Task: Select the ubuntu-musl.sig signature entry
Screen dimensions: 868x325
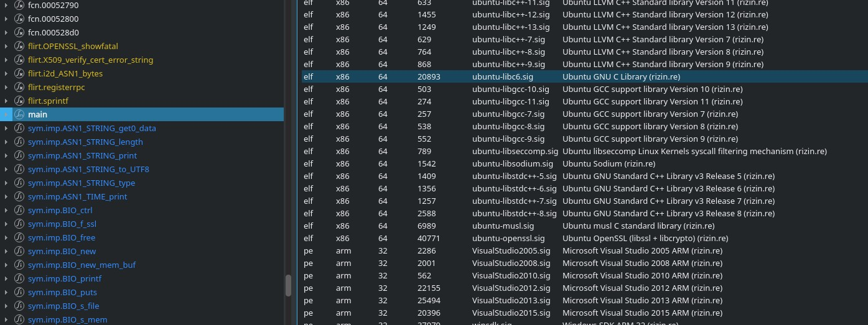Action: 503,226
